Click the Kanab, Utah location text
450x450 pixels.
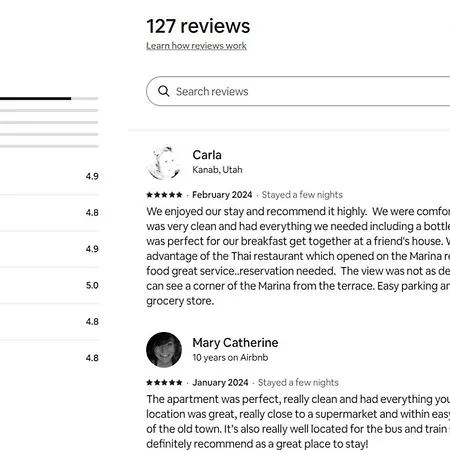217,170
